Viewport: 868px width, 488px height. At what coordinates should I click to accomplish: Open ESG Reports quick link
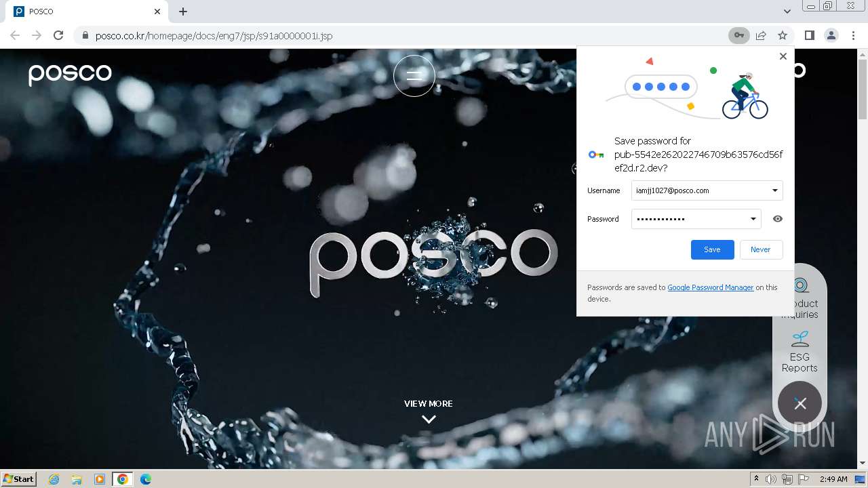tap(800, 352)
